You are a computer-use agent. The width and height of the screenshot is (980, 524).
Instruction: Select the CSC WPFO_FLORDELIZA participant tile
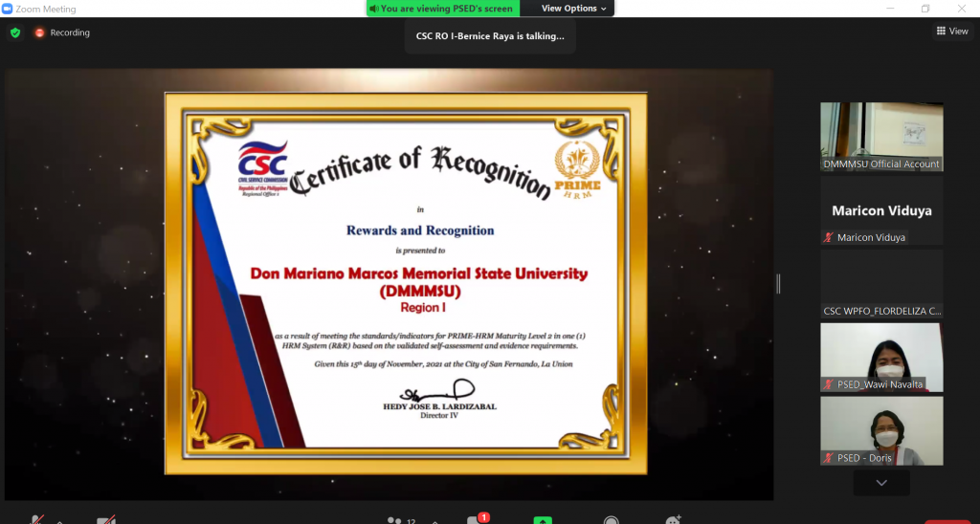pos(881,284)
